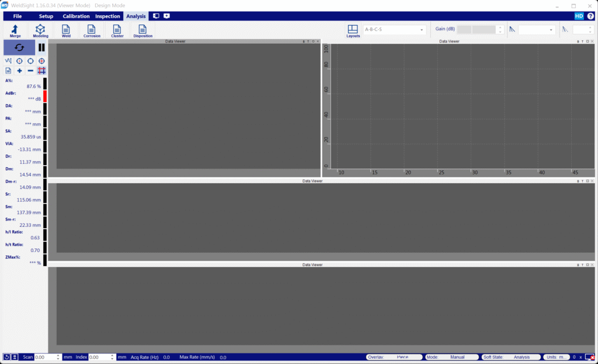
Task: Click the Index value spinner arrows
Action: [x=112, y=357]
